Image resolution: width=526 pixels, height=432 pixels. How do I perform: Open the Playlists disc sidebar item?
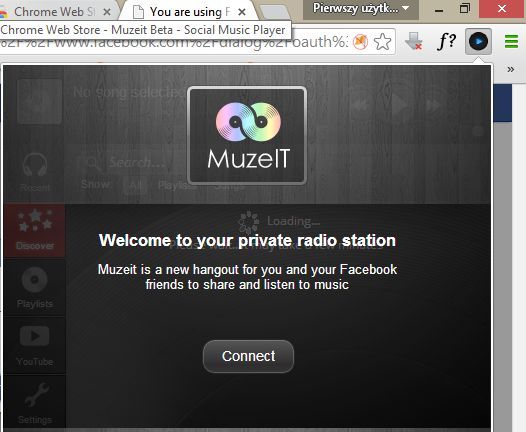coord(35,288)
